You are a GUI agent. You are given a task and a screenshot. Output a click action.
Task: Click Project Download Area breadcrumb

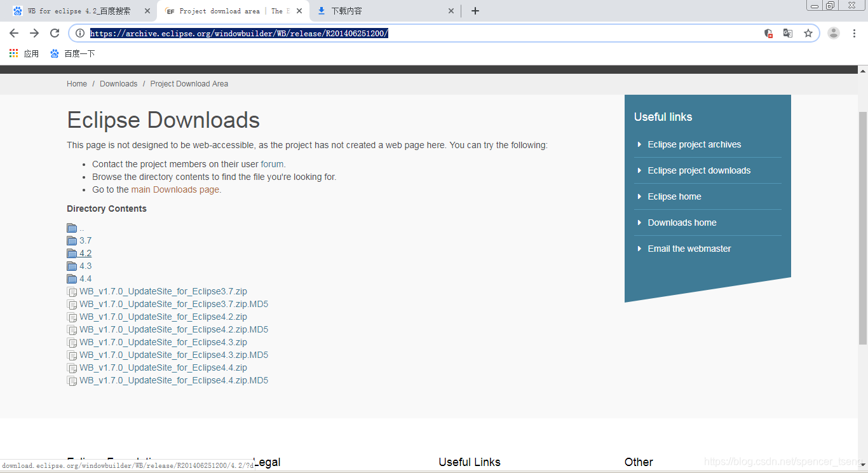[x=189, y=84]
